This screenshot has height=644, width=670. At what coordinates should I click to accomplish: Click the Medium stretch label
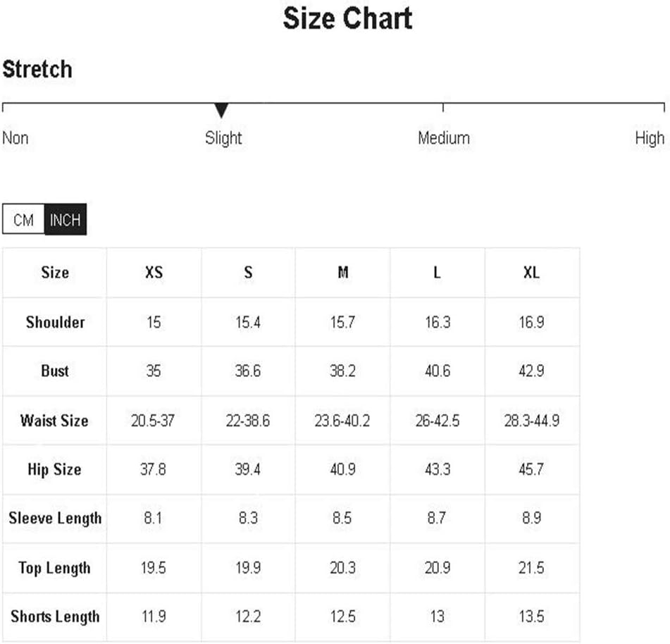tap(444, 138)
